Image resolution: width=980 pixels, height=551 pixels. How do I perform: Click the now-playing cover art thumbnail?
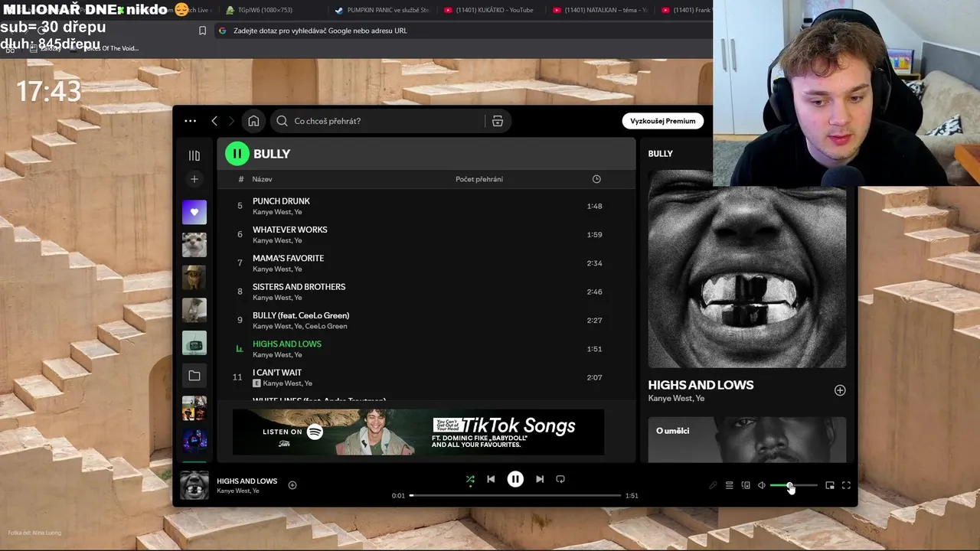[194, 485]
